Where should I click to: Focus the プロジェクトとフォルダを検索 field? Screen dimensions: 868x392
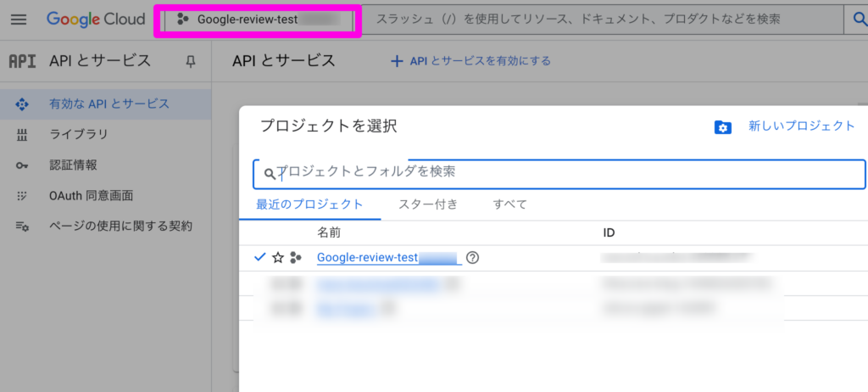tap(559, 174)
